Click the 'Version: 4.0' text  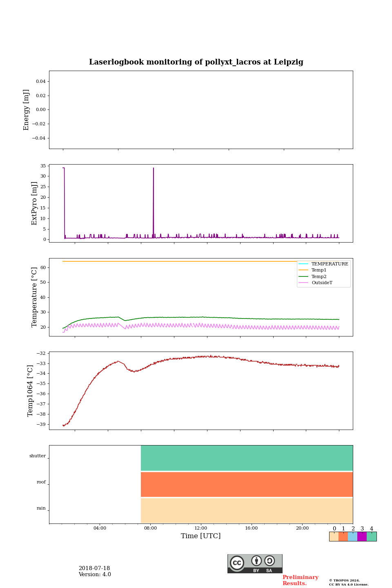click(95, 575)
